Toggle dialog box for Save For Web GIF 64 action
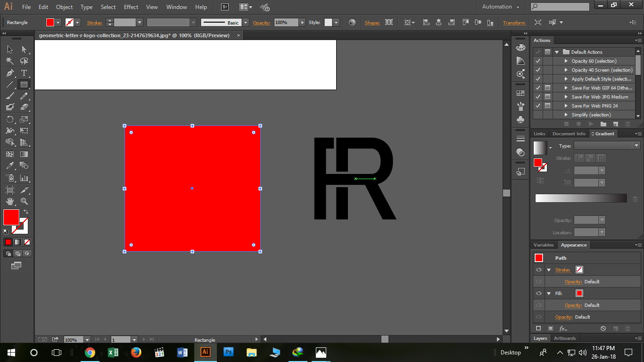Screen dimensions: 644x362 [547, 88]
